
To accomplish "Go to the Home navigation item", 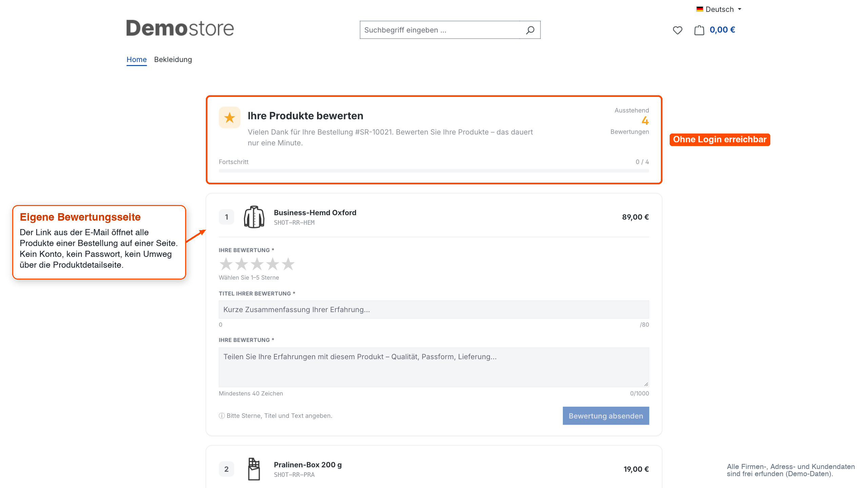I will point(137,60).
